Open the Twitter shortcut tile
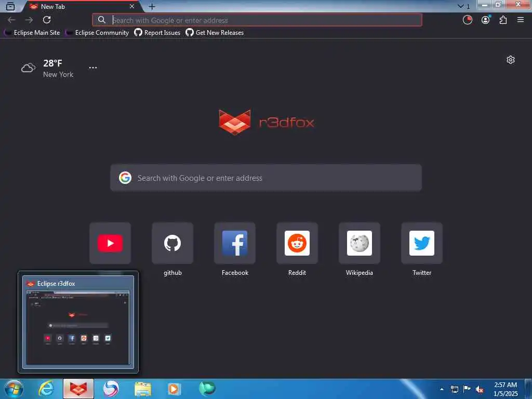The height and width of the screenshot is (399, 532). point(422,243)
